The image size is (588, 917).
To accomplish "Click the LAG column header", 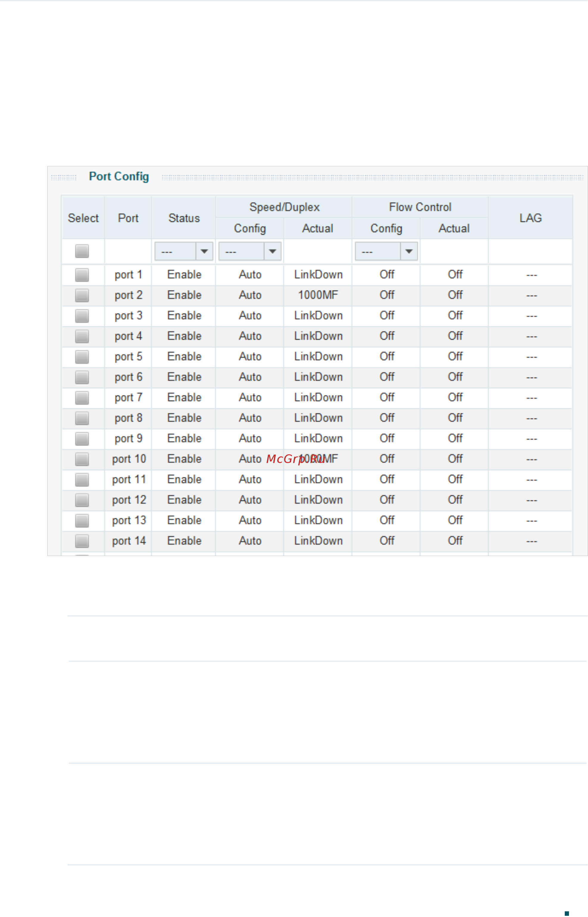I will 530,218.
